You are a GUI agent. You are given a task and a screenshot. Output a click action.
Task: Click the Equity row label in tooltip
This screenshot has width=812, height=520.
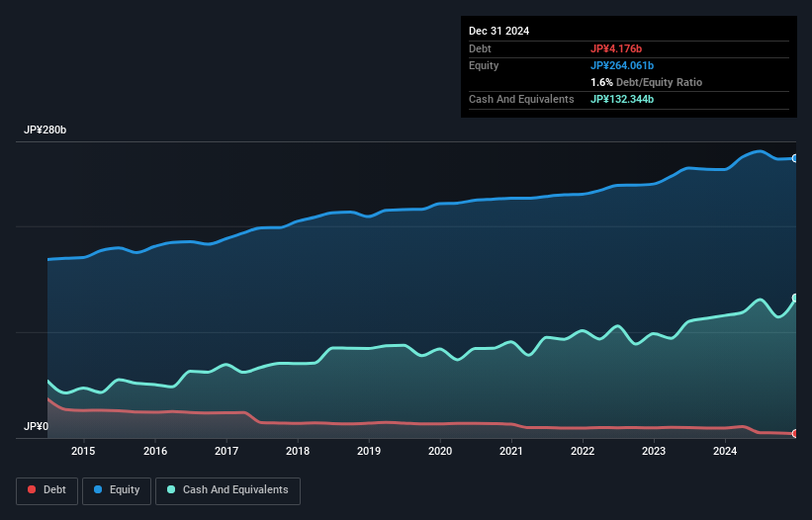484,65
